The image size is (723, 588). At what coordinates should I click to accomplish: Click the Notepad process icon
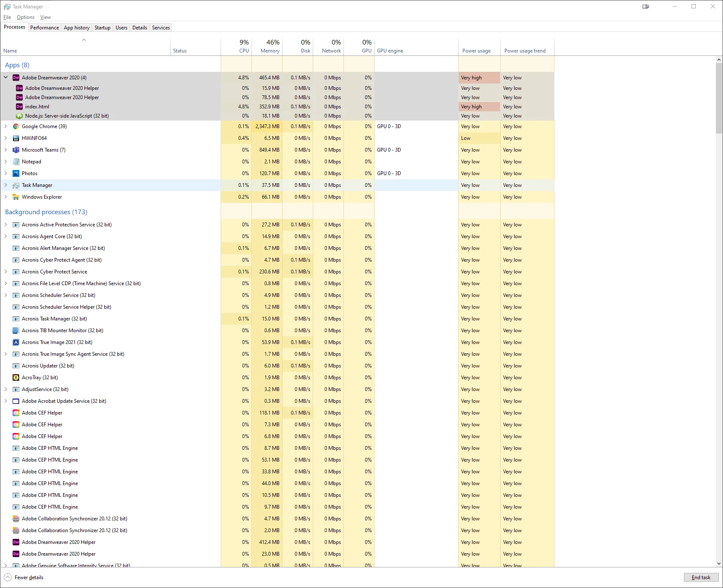(16, 162)
